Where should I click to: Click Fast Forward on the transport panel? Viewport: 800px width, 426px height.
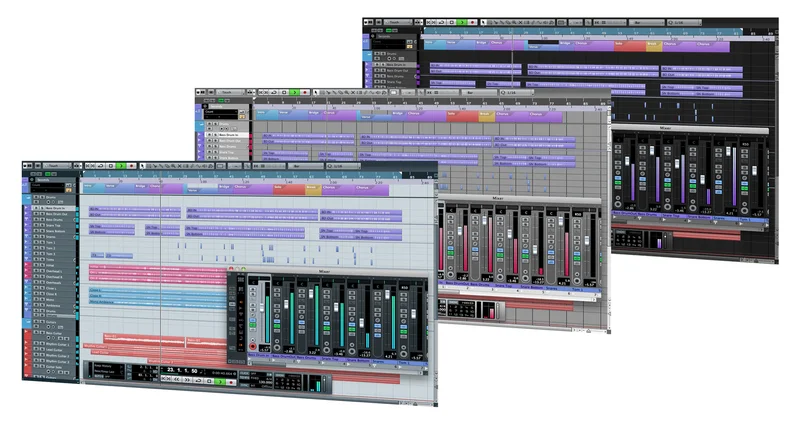(187, 382)
